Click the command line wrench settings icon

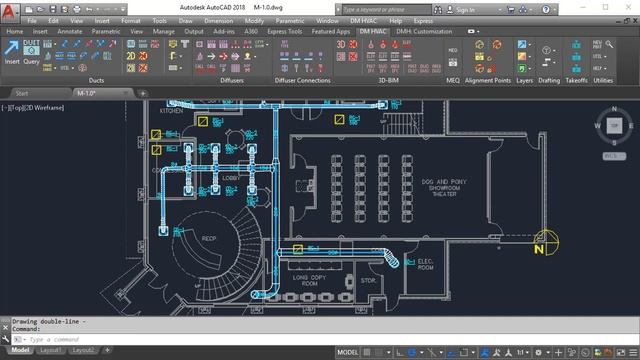[x=5, y=339]
